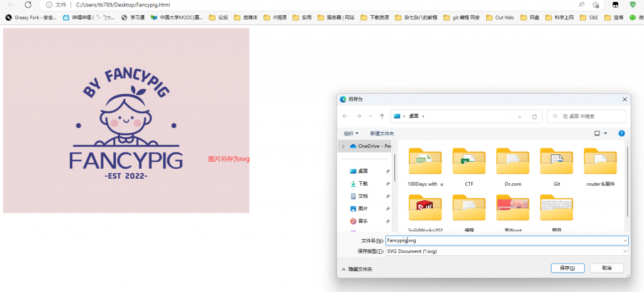This screenshot has height=292, width=644.
Task: Click the site info icon in address bar
Action: (49, 5)
